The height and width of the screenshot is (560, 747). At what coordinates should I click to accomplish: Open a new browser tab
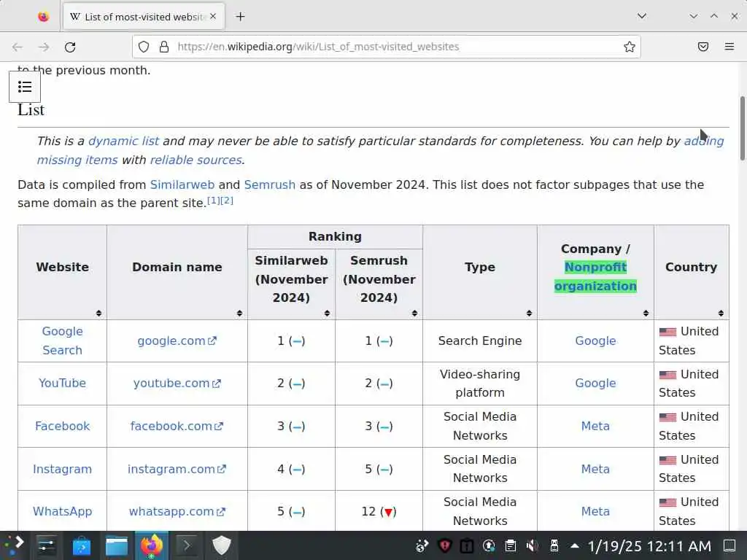(241, 17)
